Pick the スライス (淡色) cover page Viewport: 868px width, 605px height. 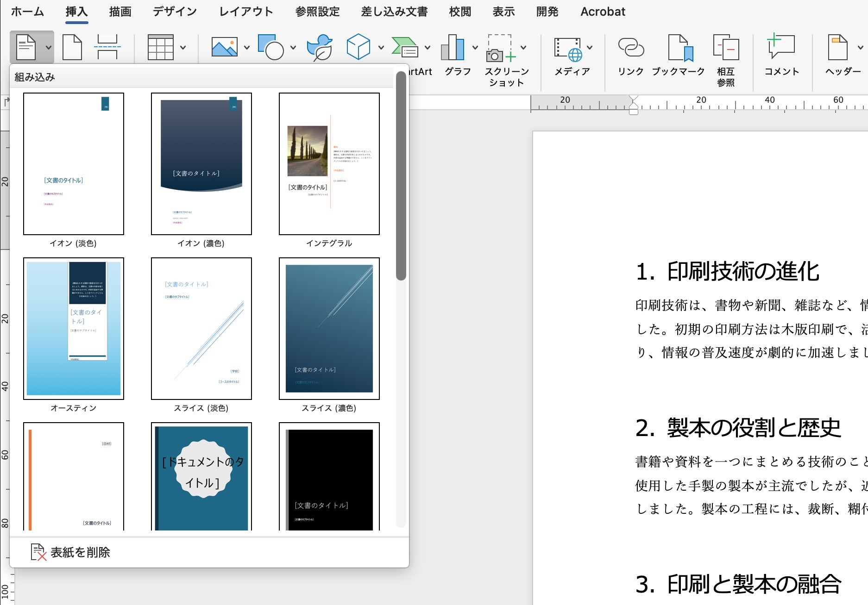pyautogui.click(x=201, y=329)
